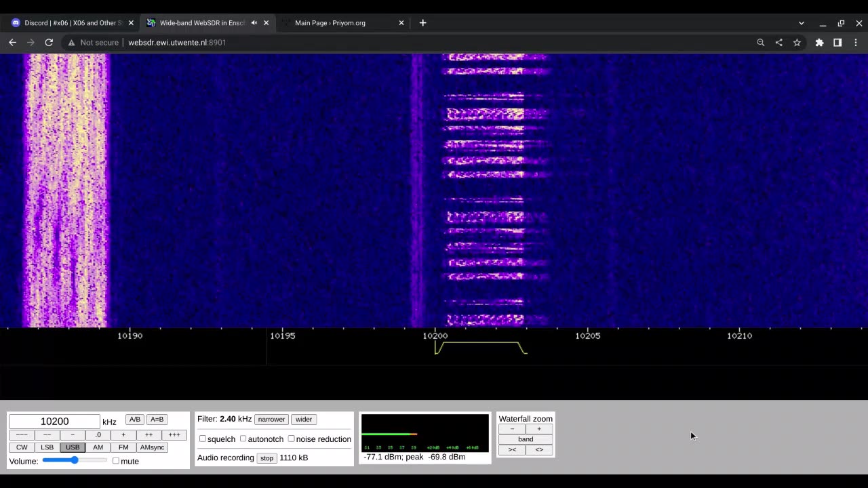Open a new browser tab
Image resolution: width=868 pixels, height=488 pixels.
422,22
